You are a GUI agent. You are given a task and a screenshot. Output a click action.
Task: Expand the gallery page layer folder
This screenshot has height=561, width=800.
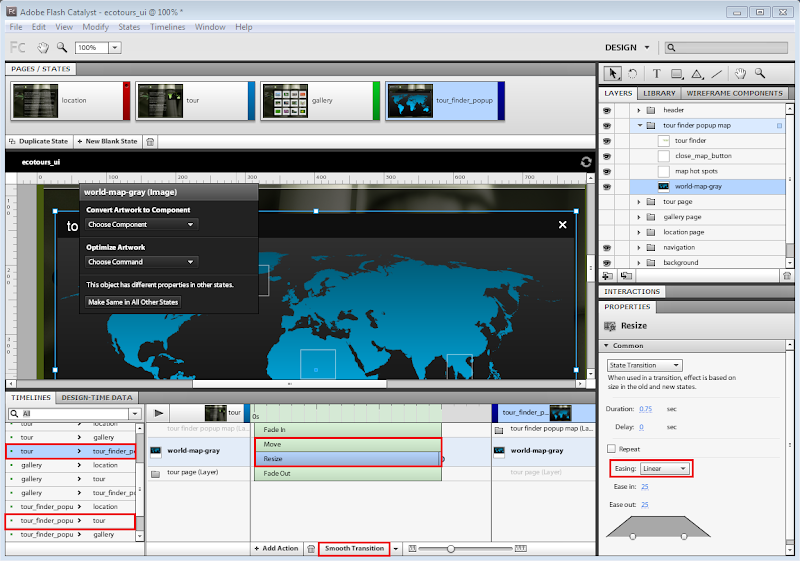pyautogui.click(x=639, y=217)
